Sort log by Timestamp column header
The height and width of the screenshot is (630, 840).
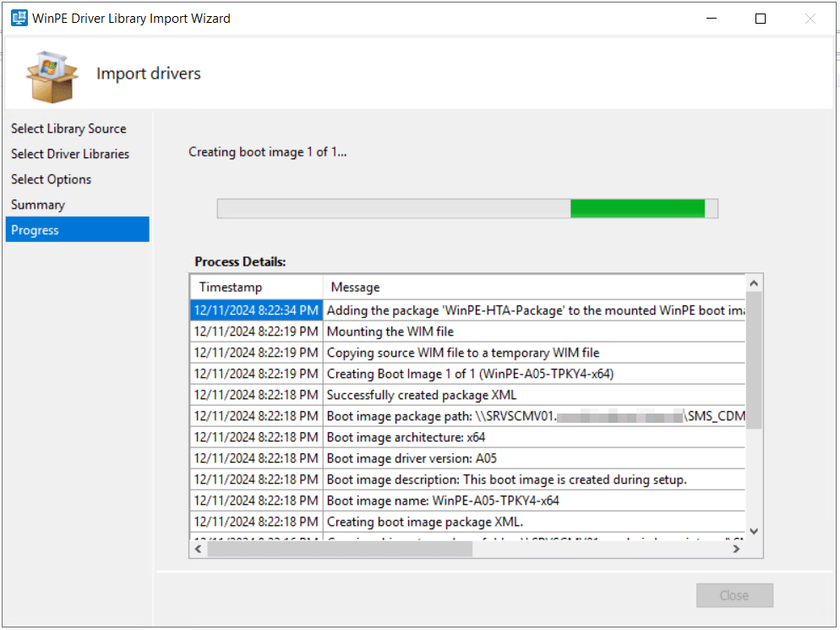point(256,288)
